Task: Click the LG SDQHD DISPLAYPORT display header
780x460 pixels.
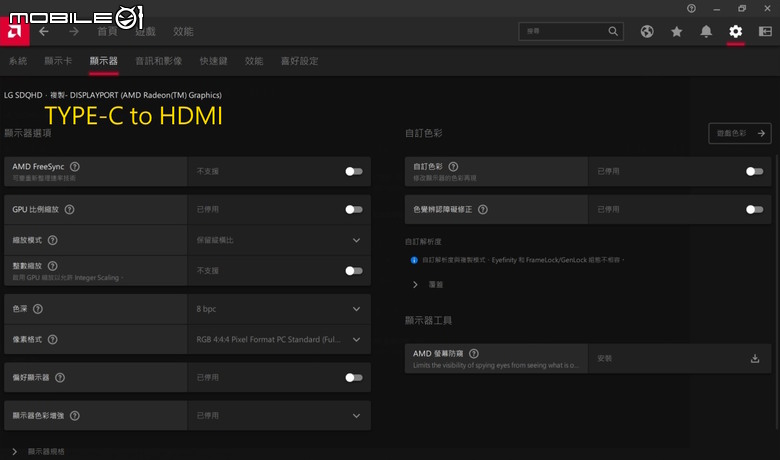Action: click(x=113, y=95)
